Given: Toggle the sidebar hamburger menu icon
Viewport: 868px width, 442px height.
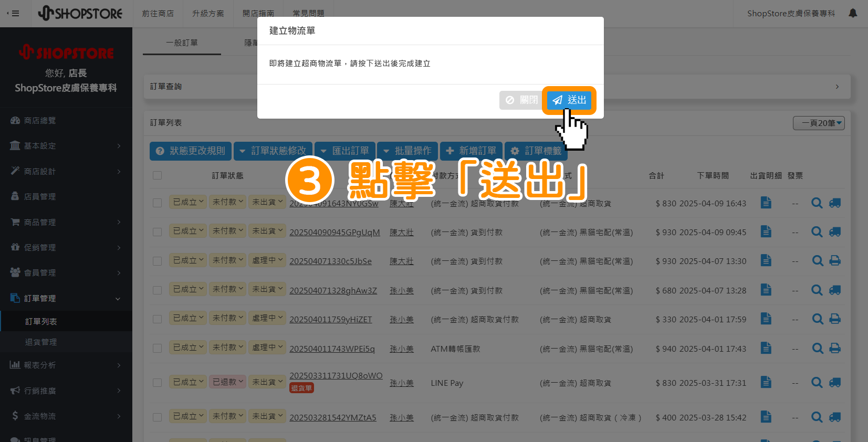Looking at the screenshot, I should pyautogui.click(x=13, y=13).
